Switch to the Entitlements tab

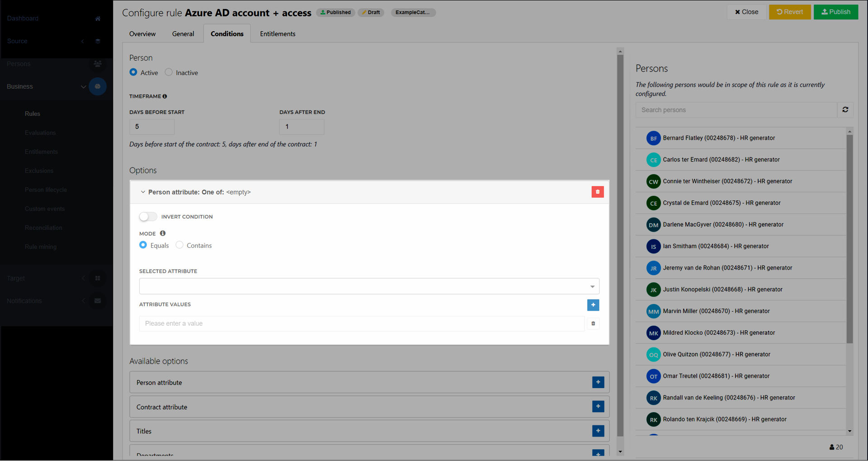(x=278, y=34)
